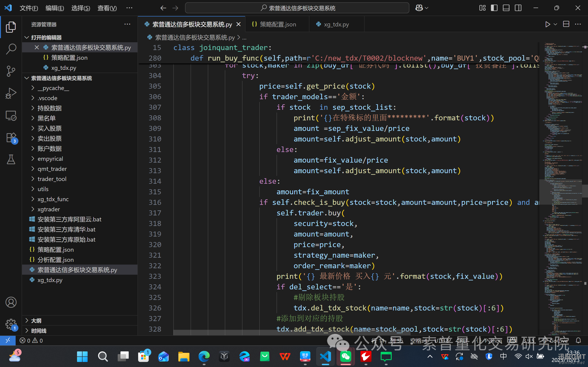Click Python language mode in status bar

493,341
